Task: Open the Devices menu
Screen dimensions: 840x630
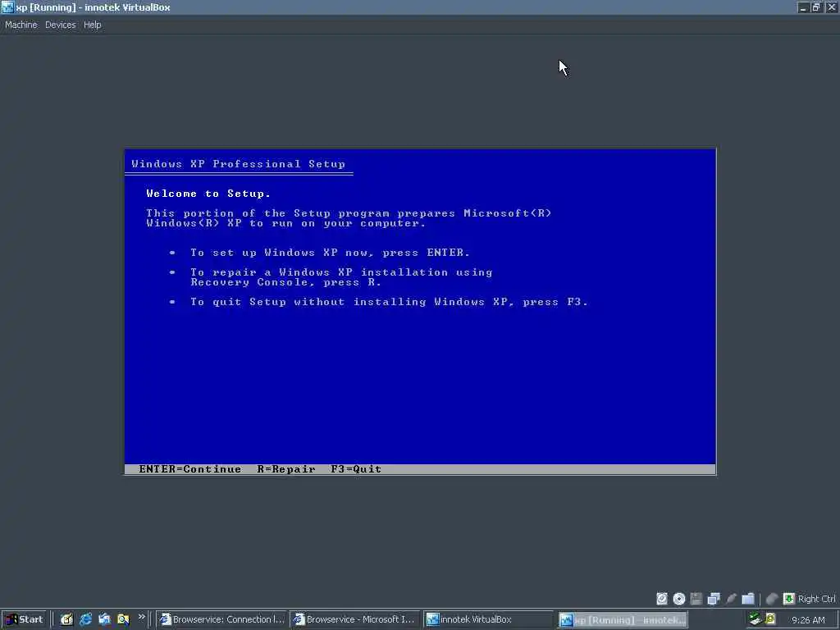Action: click(x=60, y=25)
